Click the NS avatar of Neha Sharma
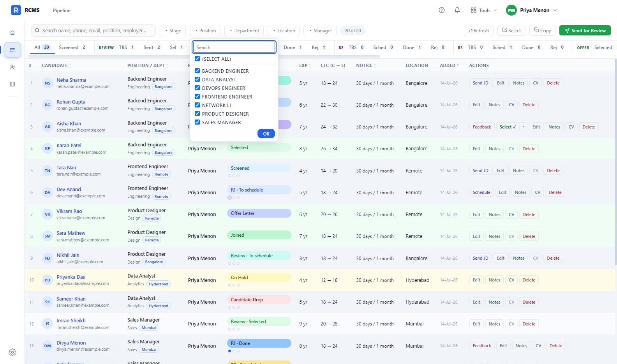Screen dimensions: 617x364 (x=48, y=83)
